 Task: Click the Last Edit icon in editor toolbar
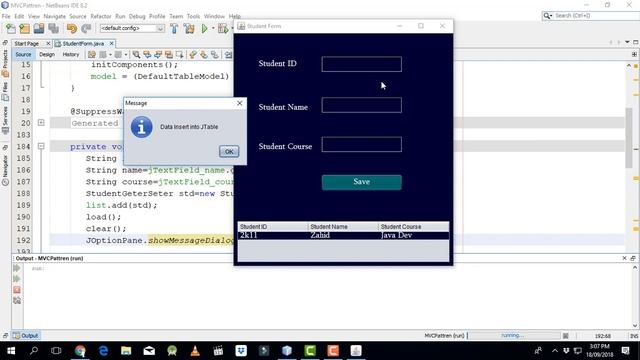tap(92, 54)
